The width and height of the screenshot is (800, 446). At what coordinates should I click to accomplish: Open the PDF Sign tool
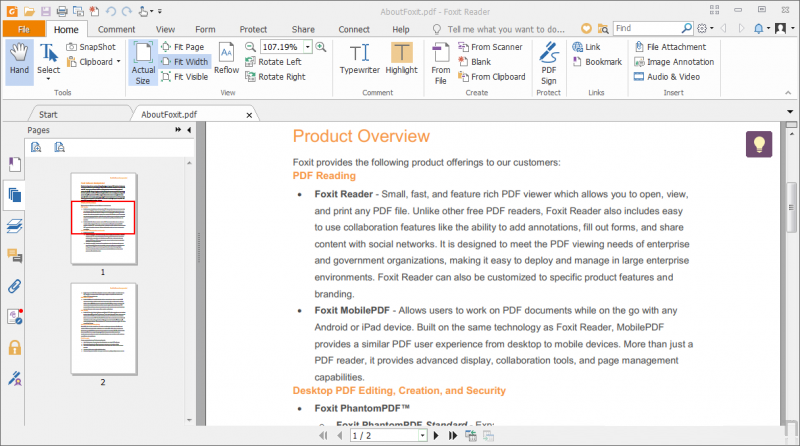pos(548,61)
